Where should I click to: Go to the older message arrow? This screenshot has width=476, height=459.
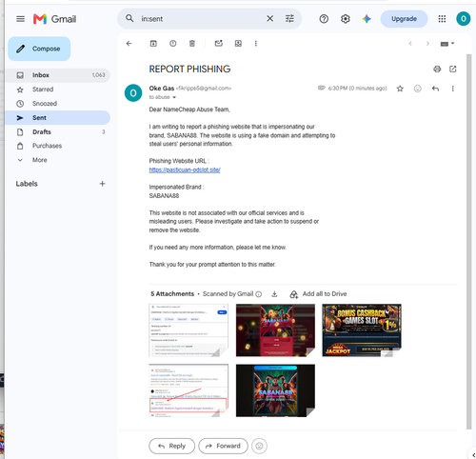[x=427, y=44]
